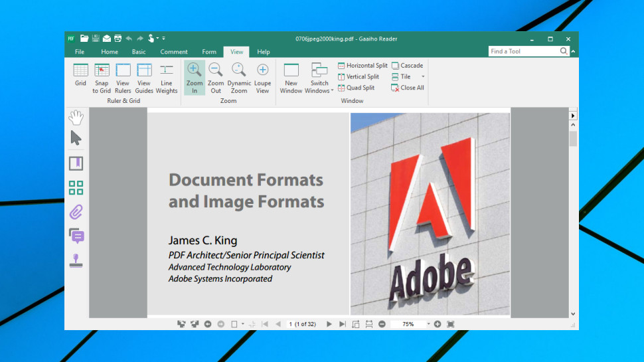Go to the previous page

(278, 324)
